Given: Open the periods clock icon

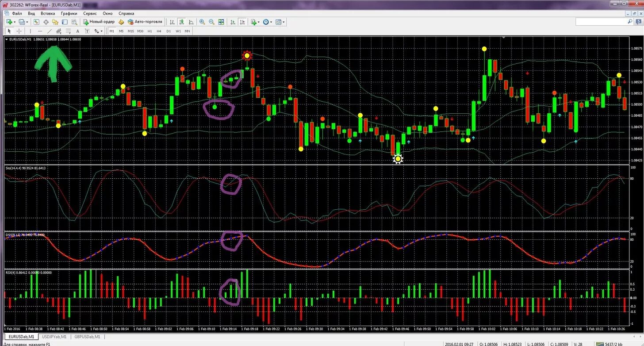Looking at the screenshot, I should point(266,22).
